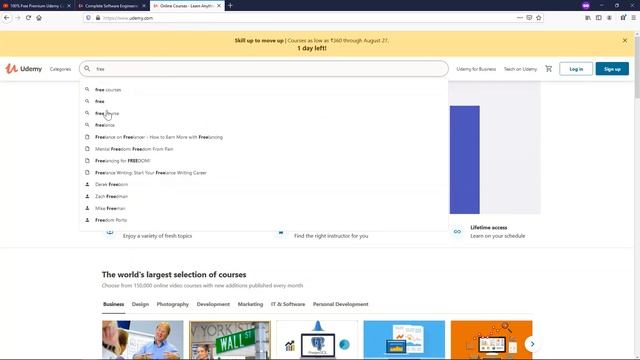
Task: Click the Lifetime access infinity icon
Action: pos(457,231)
